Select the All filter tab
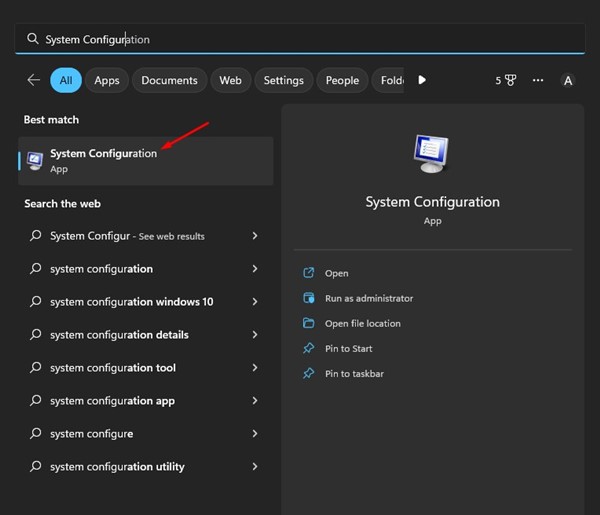600x515 pixels. [x=66, y=80]
